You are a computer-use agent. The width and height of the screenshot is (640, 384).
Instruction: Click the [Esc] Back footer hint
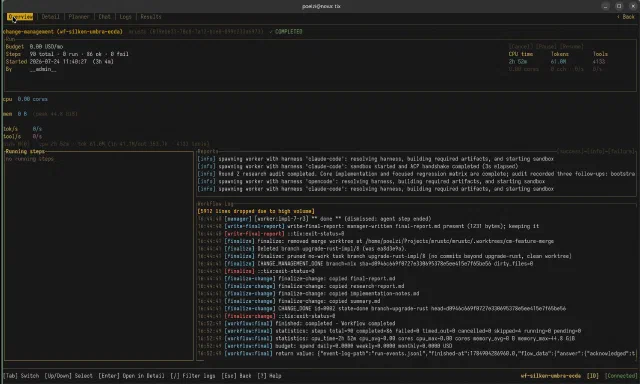click(x=236, y=376)
